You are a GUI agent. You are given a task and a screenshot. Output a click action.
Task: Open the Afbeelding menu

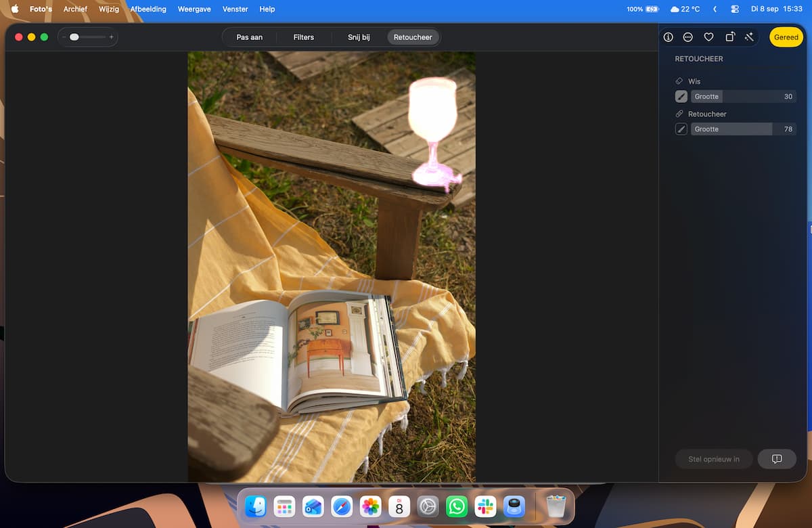[x=148, y=9]
